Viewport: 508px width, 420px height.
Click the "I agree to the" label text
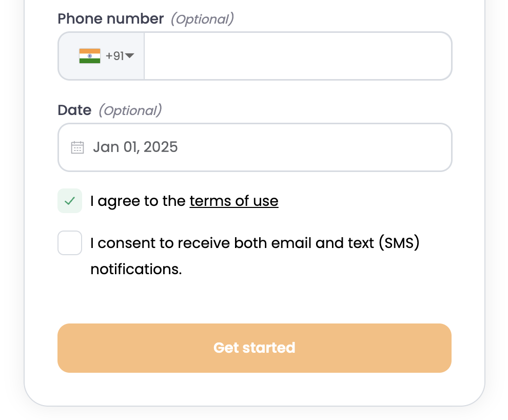138,201
